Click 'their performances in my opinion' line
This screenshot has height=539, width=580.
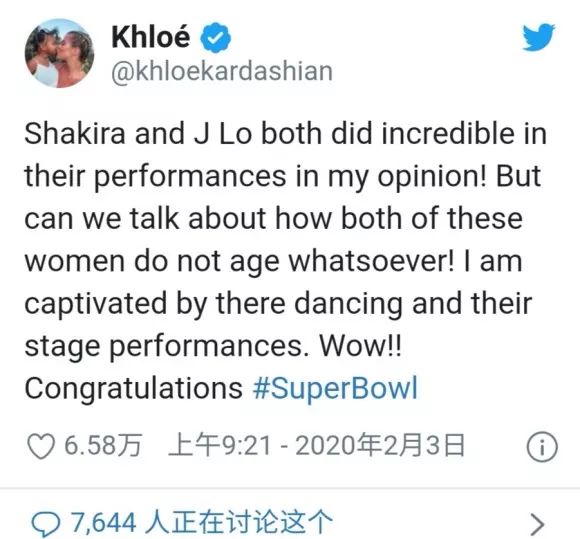tap(283, 176)
